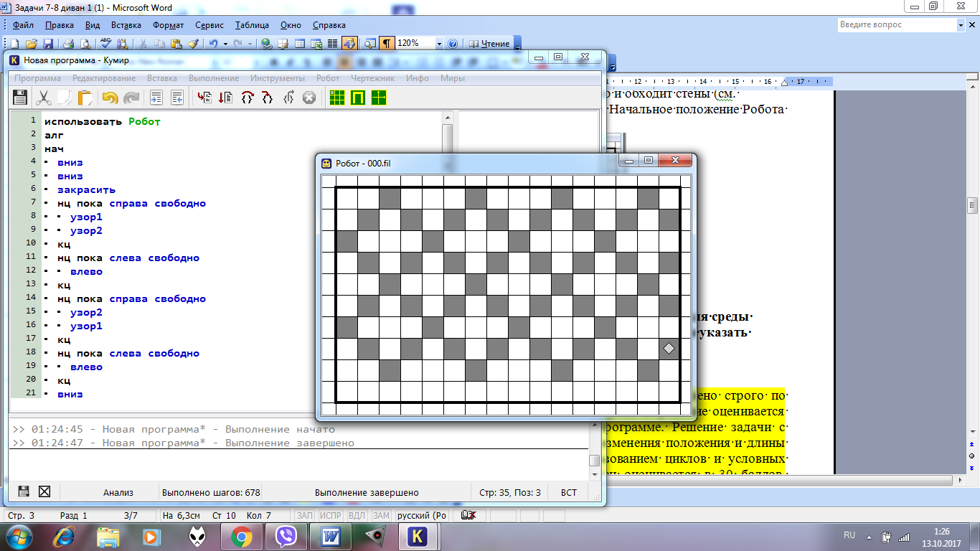This screenshot has height=551, width=980.
Task: Open the help question box dropdown arrow
Action: [x=961, y=24]
